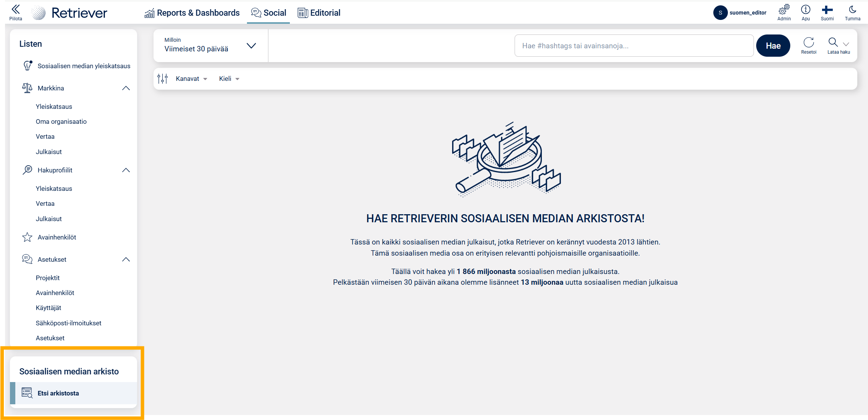The height and width of the screenshot is (420, 868).
Task: Open Admin gear settings icon
Action: 784,10
